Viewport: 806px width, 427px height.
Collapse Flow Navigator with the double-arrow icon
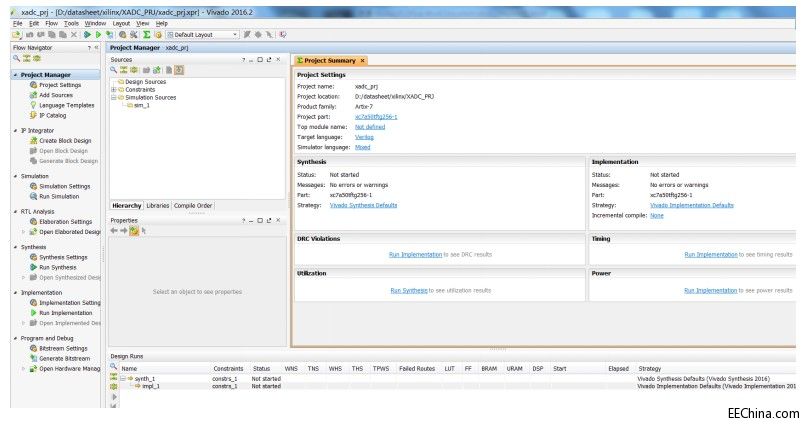click(x=96, y=47)
